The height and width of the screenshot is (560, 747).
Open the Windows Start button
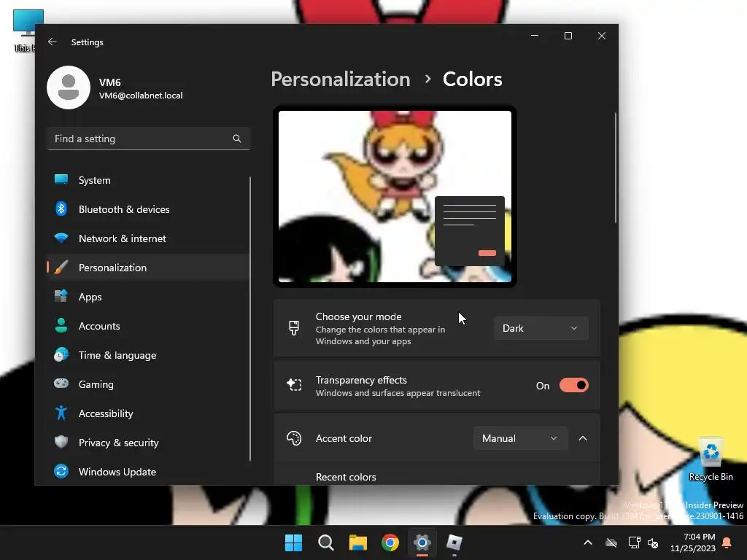pos(293,542)
